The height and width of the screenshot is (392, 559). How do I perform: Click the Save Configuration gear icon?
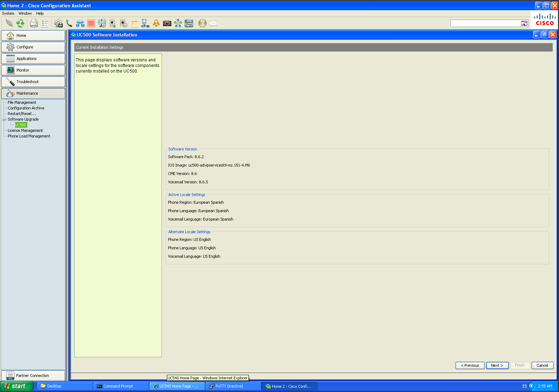58,23
